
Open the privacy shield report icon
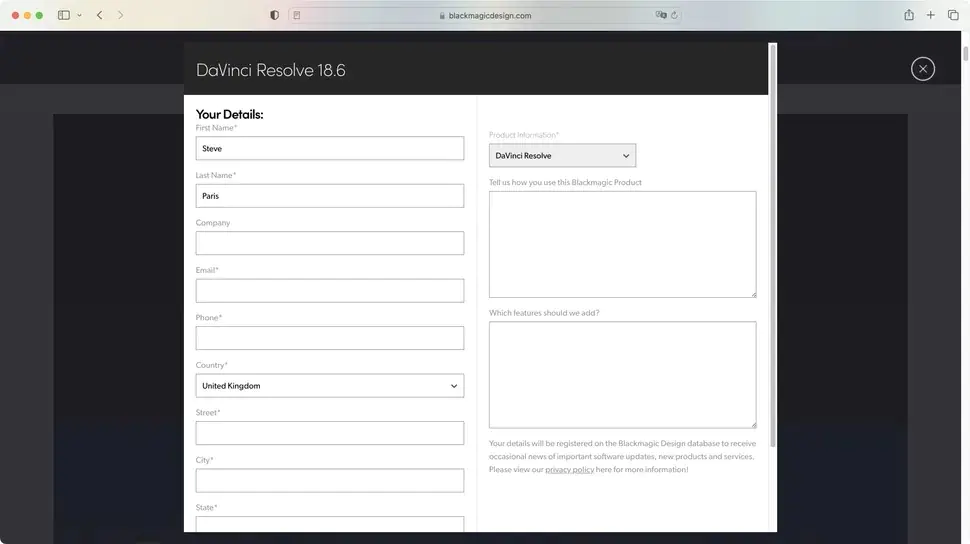coord(275,15)
